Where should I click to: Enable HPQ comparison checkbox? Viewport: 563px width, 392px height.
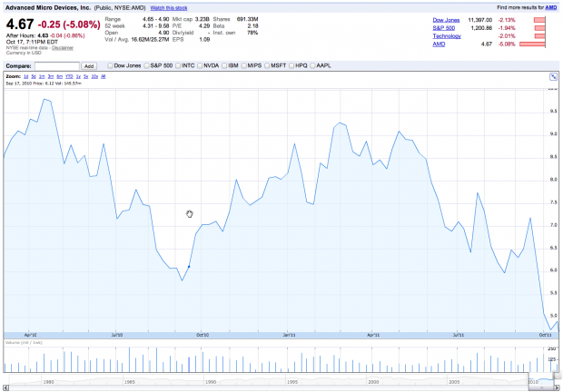point(291,65)
